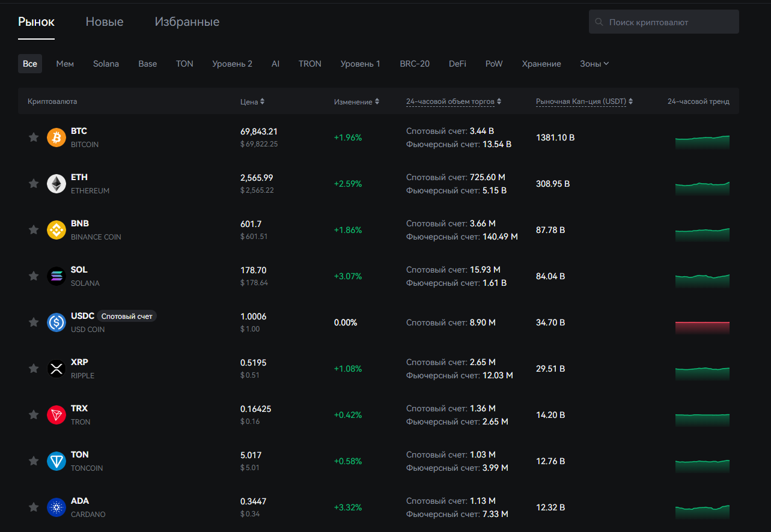Viewport: 771px width, 532px height.
Task: Choose the TRON category filter
Action: coord(310,64)
